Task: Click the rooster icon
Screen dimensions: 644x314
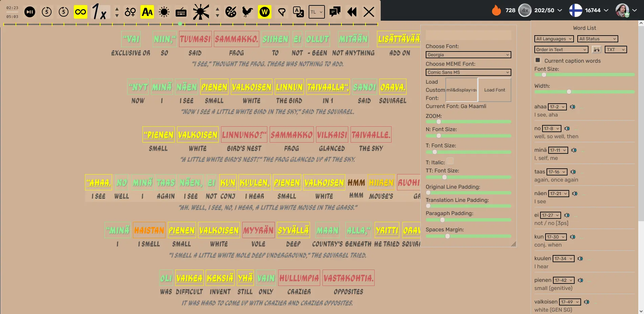Action: point(248,12)
